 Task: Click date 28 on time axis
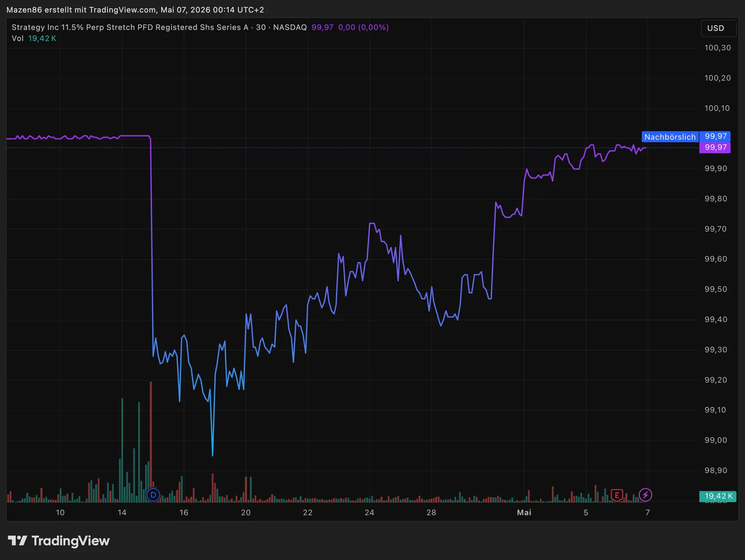(431, 512)
